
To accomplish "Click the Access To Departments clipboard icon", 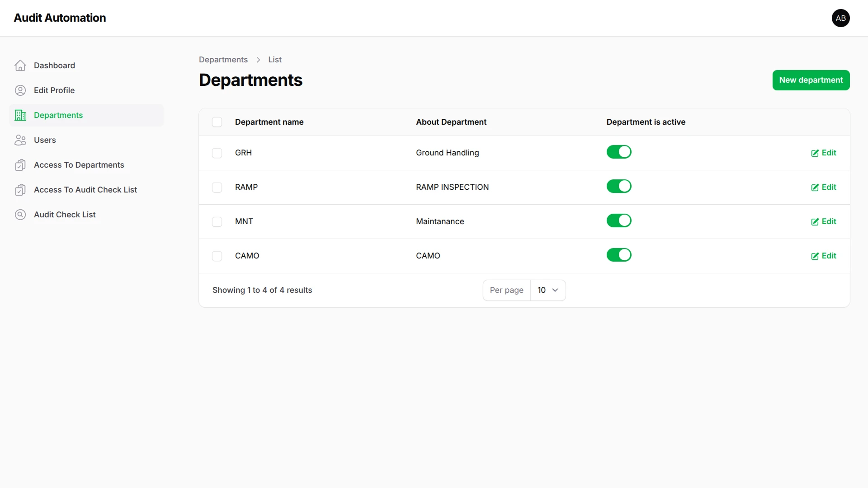I will click(20, 165).
